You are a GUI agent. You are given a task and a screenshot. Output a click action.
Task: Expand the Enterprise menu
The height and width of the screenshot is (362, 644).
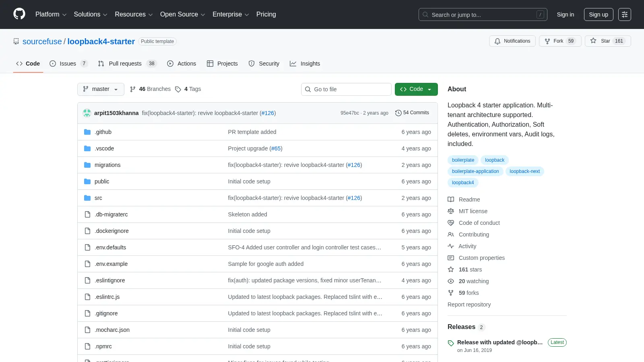pyautogui.click(x=231, y=14)
